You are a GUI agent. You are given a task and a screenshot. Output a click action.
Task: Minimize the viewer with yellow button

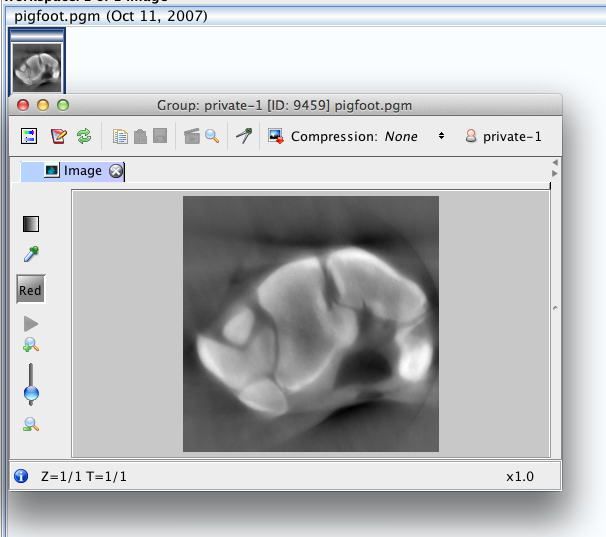[x=43, y=105]
